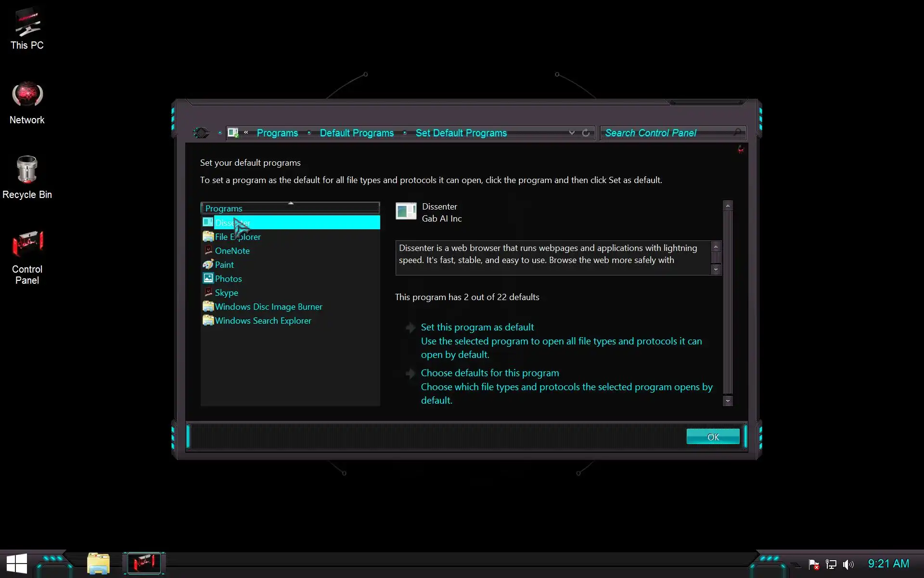924x578 pixels.
Task: Click Choose defaults for this program
Action: (x=489, y=373)
